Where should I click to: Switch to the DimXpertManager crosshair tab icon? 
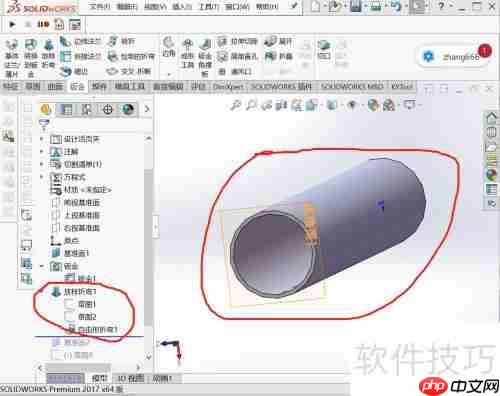[107, 109]
